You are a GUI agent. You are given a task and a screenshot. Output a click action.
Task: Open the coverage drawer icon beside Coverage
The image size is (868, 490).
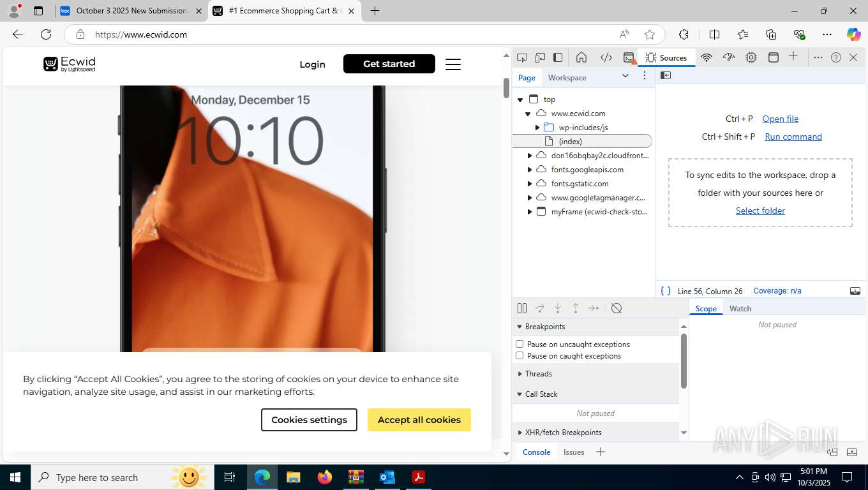(x=855, y=291)
